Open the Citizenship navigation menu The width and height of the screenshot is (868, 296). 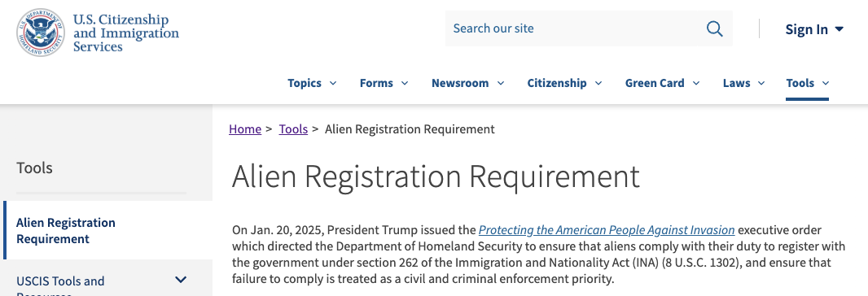(564, 84)
